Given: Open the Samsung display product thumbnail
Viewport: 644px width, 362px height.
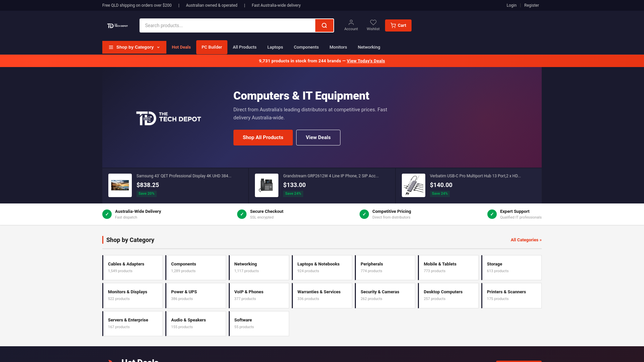Looking at the screenshot, I should (120, 185).
